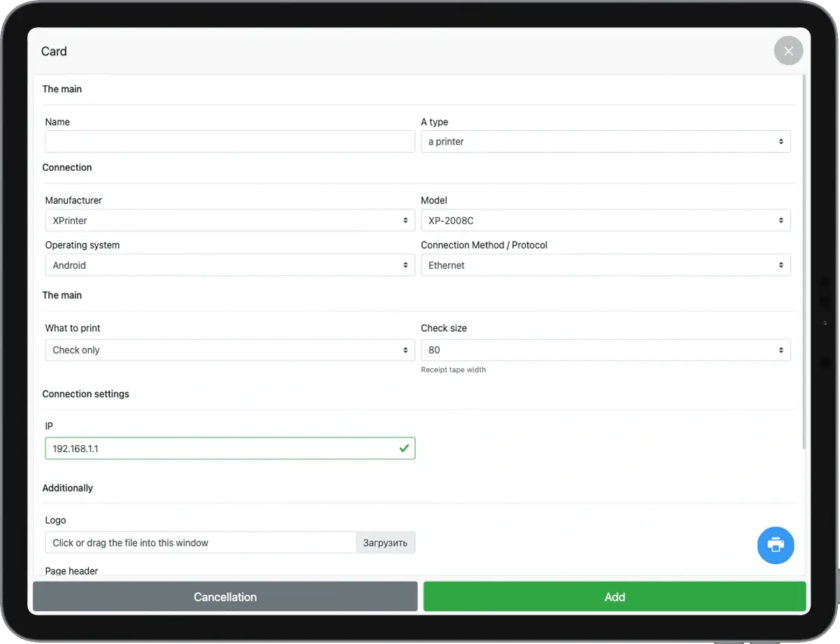
Task: Expand the Operating system dropdown set to Android
Action: click(230, 265)
